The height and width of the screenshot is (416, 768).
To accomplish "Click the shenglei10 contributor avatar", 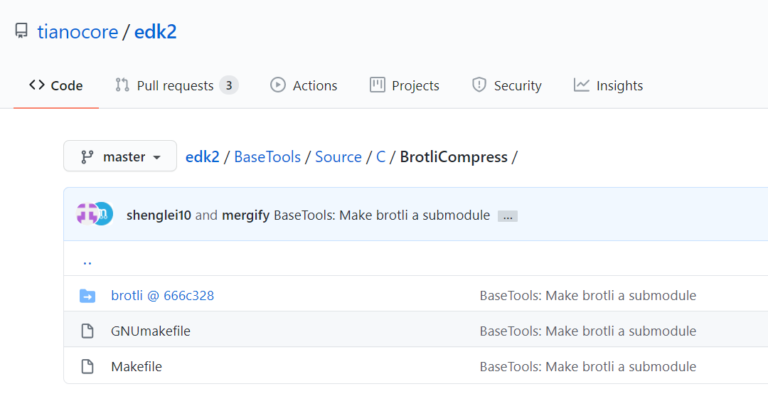I will (x=88, y=214).
